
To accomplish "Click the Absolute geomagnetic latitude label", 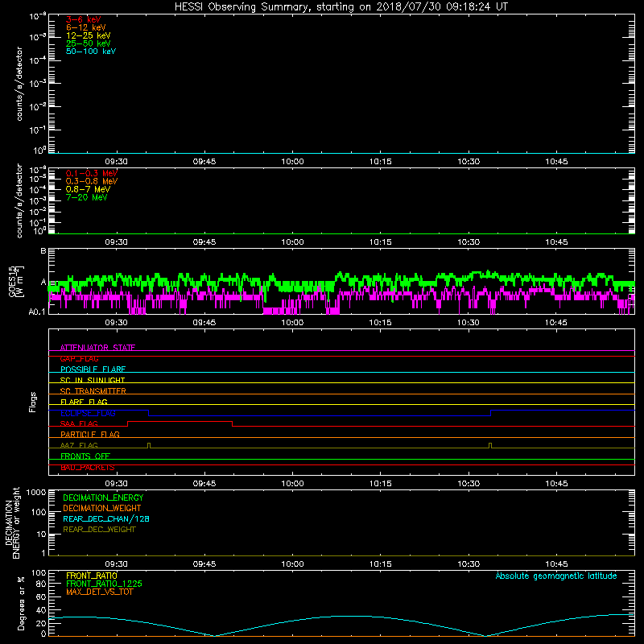I will point(556,576).
